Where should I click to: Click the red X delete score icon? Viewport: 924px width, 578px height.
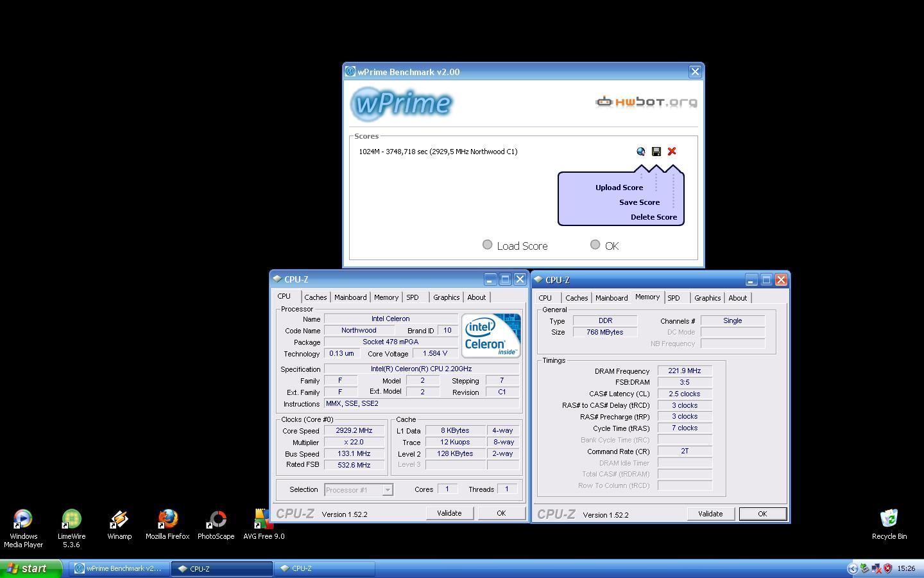click(672, 152)
